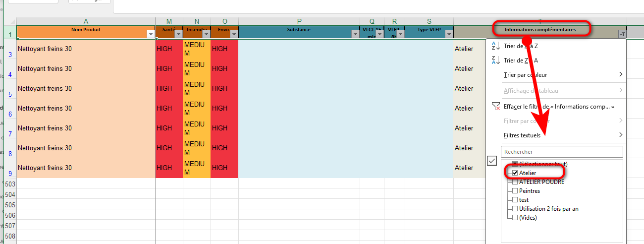Screen dimensions: 644x244
Task: Click in the Rechercher search box
Action: [562, 152]
